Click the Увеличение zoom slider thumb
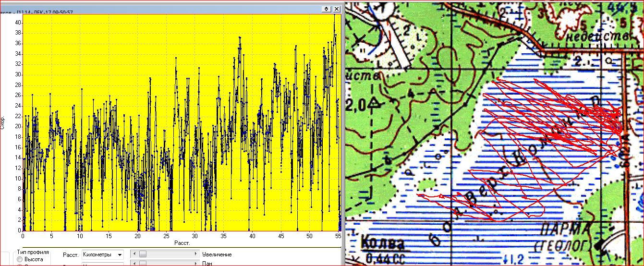 point(142,254)
